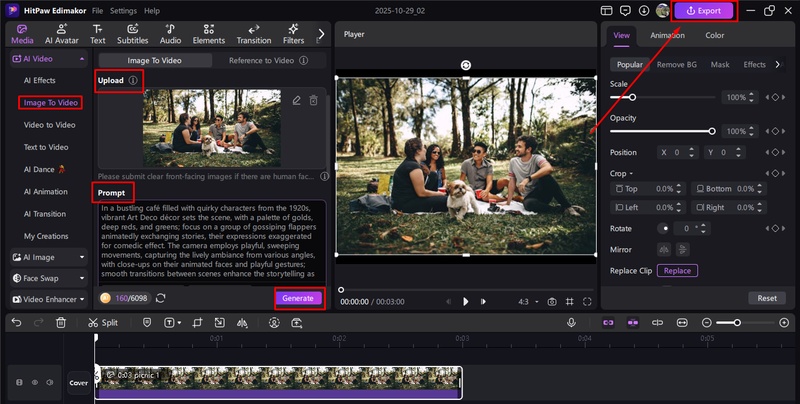Click the Generate button
This screenshot has width=800, height=404.
[x=298, y=298]
